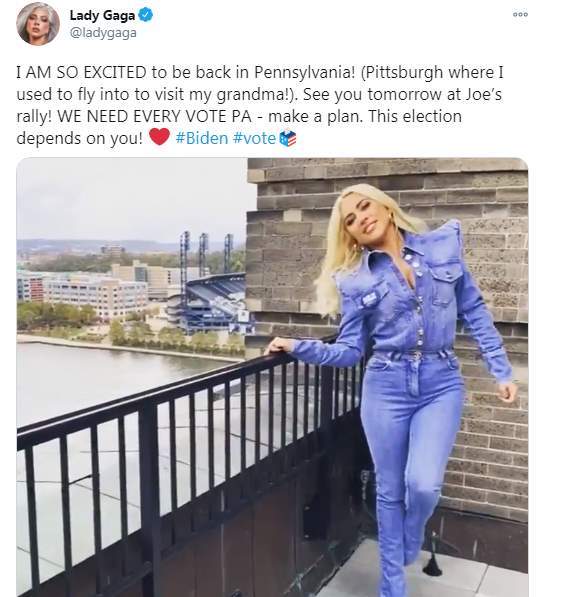Image resolution: width=563 pixels, height=597 pixels.
Task: Open the Lady Gaga profile avatar
Action: (x=38, y=24)
